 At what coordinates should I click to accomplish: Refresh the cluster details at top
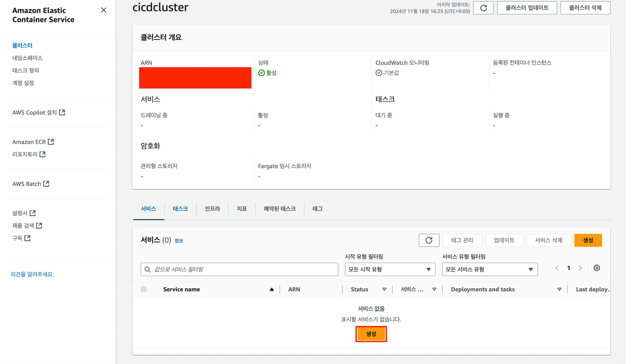(483, 8)
